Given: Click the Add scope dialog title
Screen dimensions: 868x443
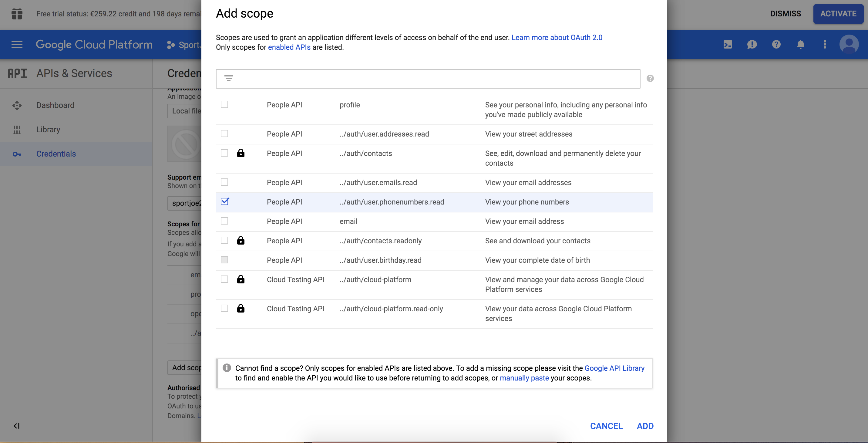Looking at the screenshot, I should [x=245, y=13].
